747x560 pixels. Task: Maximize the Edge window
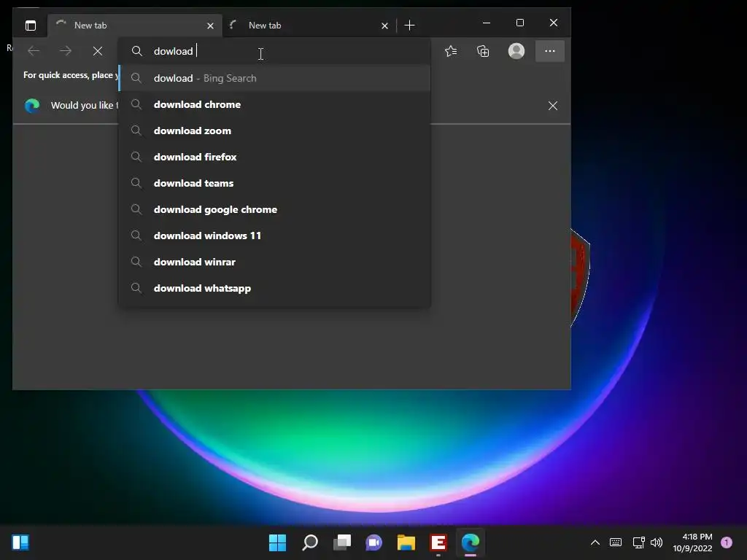point(519,23)
